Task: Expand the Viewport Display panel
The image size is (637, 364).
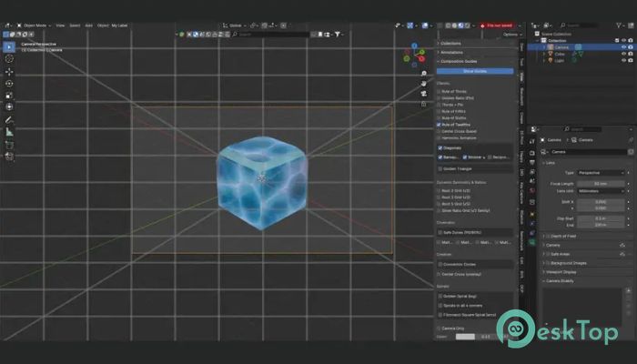Action: [x=561, y=272]
